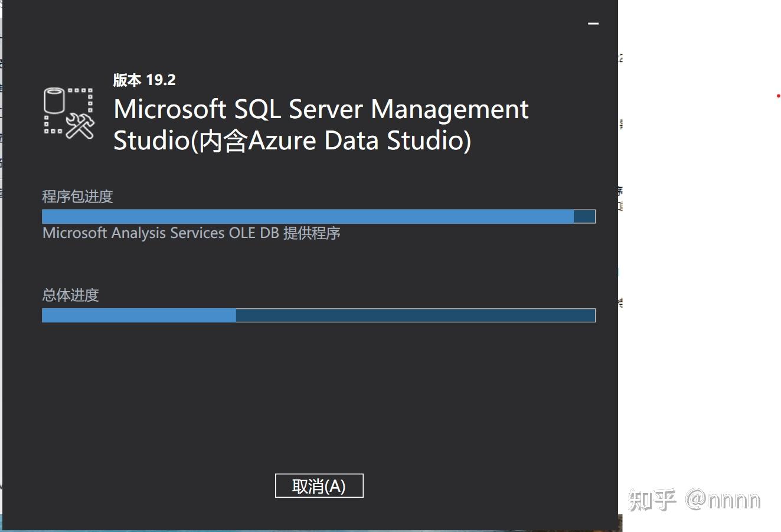
Task: Click the unfilled end of the package progress bar
Action: click(584, 216)
